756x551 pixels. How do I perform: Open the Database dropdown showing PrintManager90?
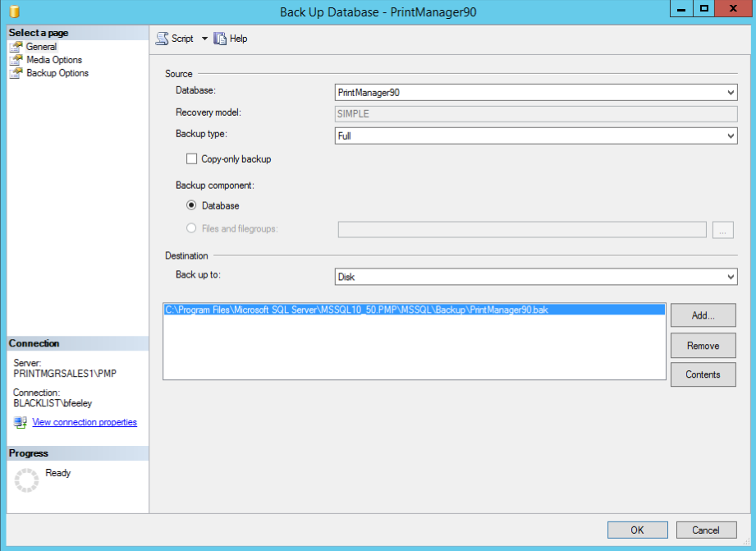pos(536,93)
